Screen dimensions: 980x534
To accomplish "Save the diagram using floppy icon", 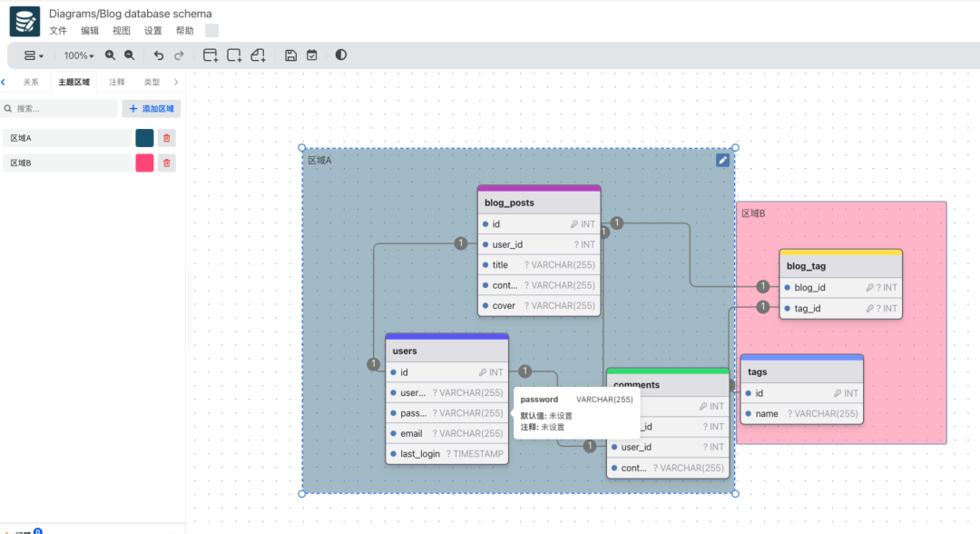I will [290, 55].
